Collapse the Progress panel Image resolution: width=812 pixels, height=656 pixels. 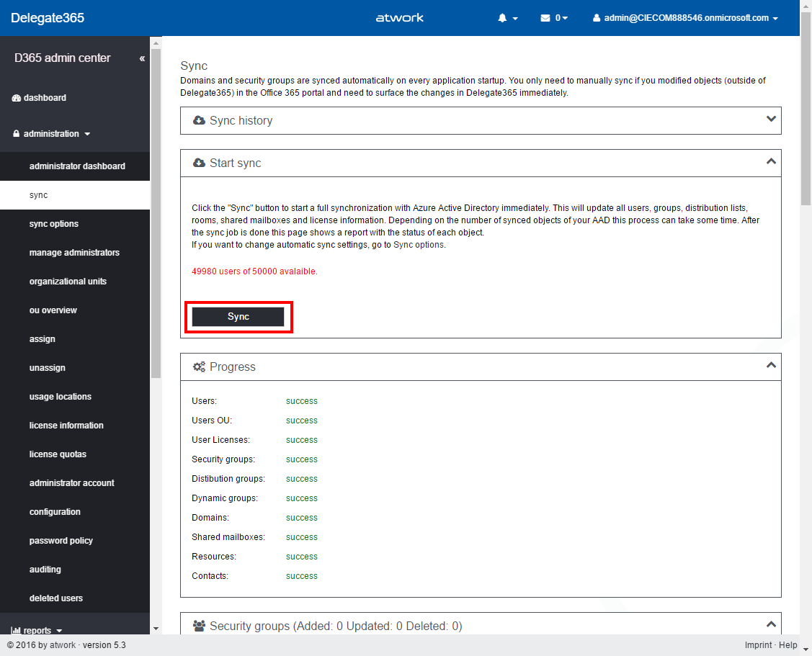point(771,366)
